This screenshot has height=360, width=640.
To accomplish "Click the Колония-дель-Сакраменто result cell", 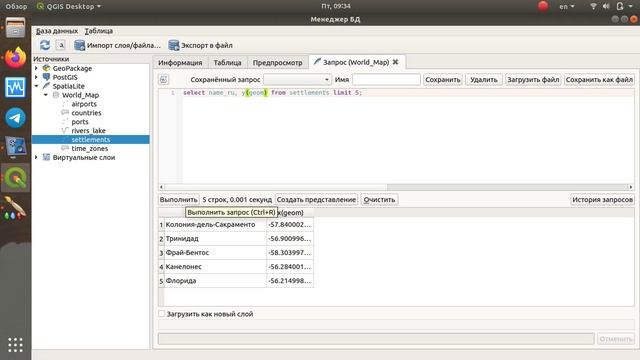I will pos(215,224).
